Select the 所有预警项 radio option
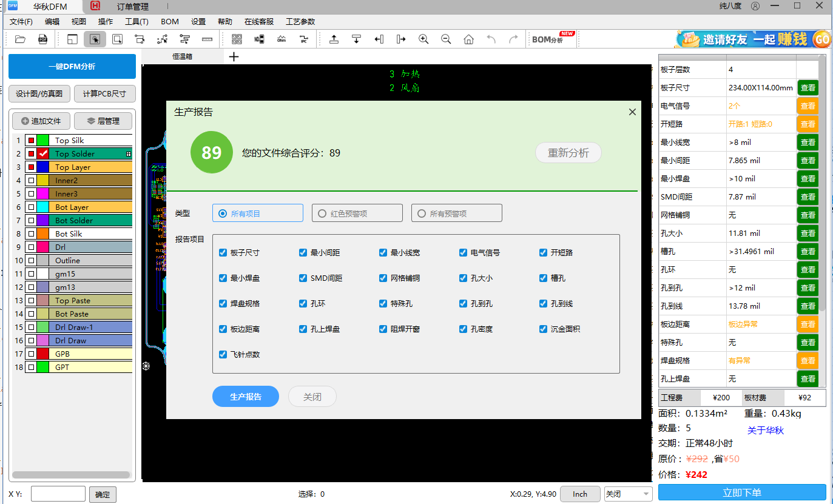 (457, 213)
